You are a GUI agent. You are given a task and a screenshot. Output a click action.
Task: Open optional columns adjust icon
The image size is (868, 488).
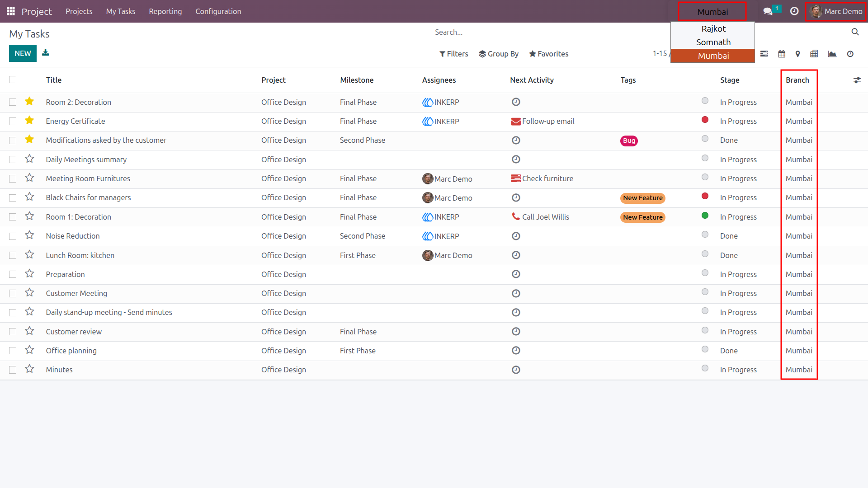pos(857,80)
